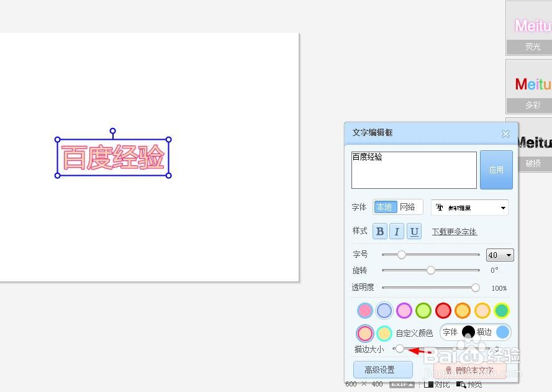
Task: Click the 高级设置 button
Action: pyautogui.click(x=382, y=370)
